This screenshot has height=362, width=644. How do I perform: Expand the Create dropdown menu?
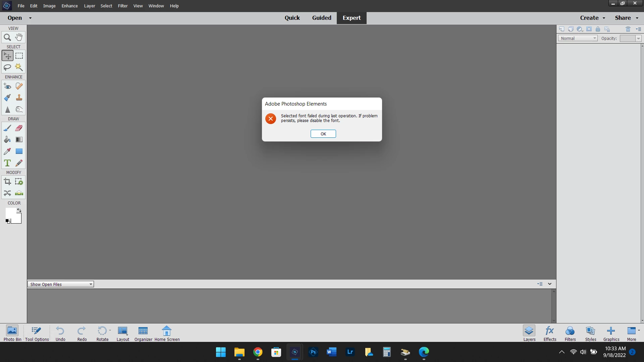click(592, 18)
